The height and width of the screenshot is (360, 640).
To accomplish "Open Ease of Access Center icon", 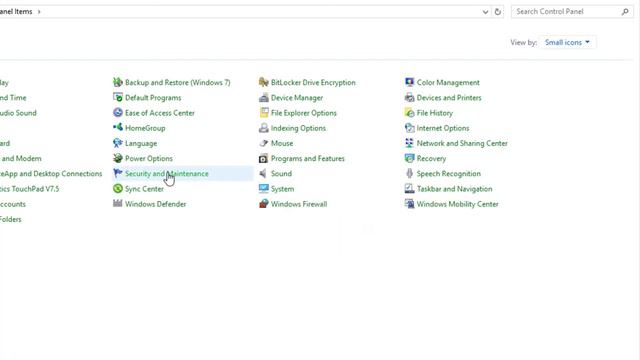I will click(x=118, y=113).
